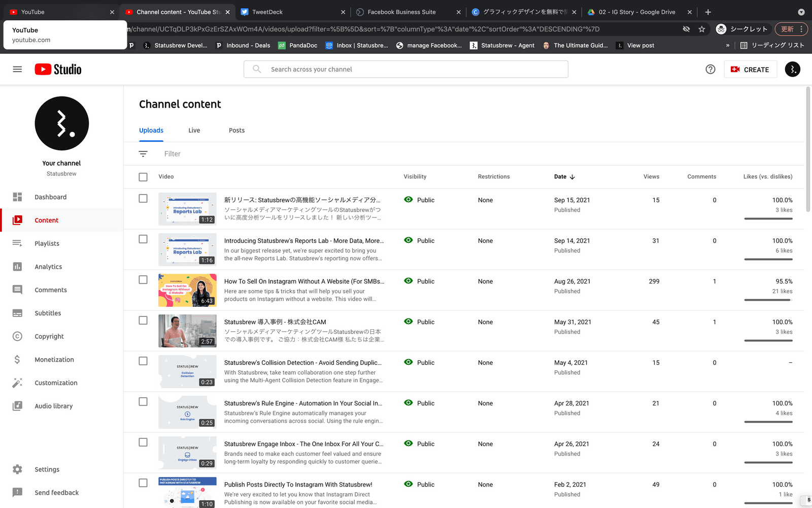
Task: Open the Audio library
Action: [53, 406]
